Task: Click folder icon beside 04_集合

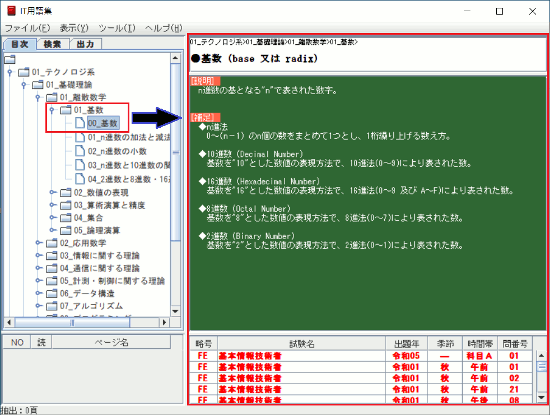Action: click(x=66, y=217)
